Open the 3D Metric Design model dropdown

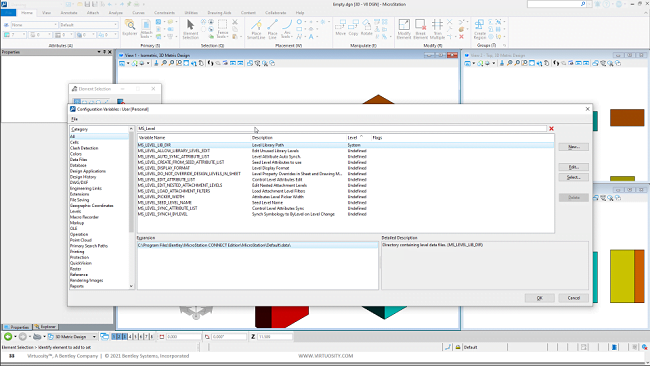[73, 337]
